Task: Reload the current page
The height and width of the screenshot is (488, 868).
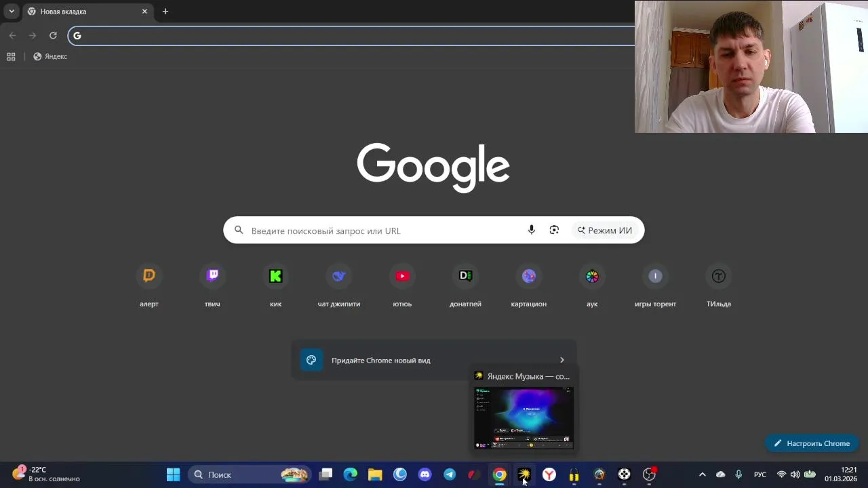Action: (53, 36)
